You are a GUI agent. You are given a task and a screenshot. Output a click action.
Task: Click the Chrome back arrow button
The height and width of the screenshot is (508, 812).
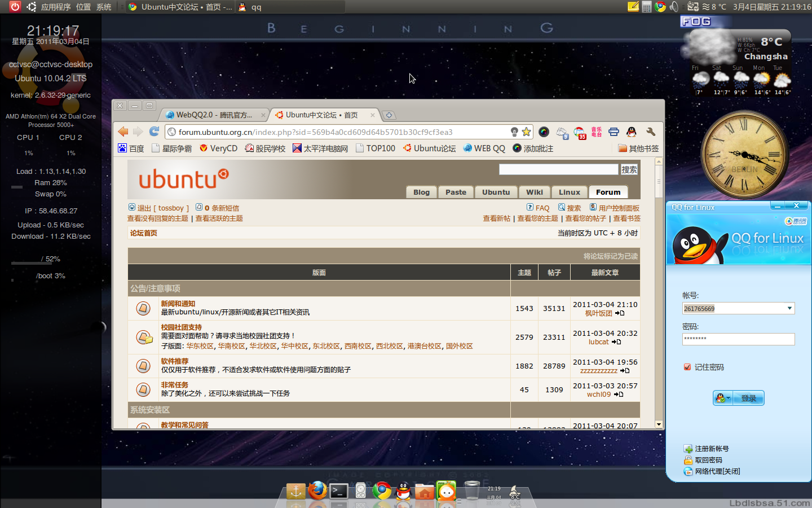[x=123, y=132]
